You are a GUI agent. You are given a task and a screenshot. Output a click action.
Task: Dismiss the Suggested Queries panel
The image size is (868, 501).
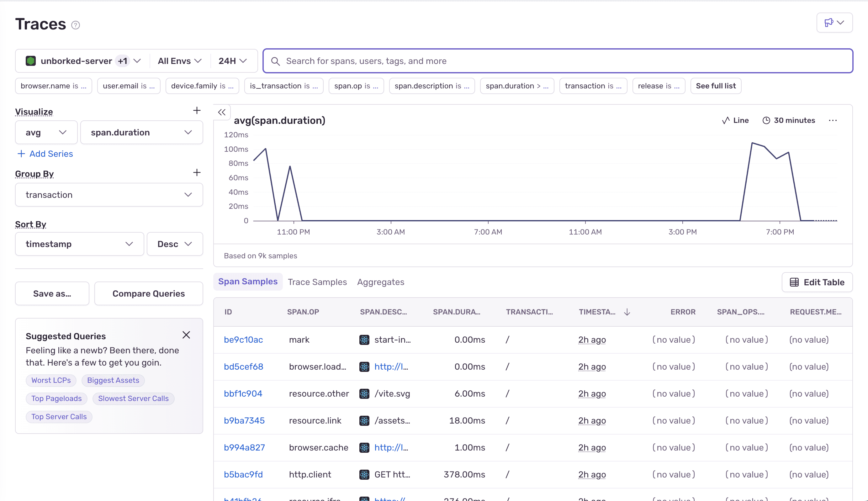pyautogui.click(x=186, y=335)
